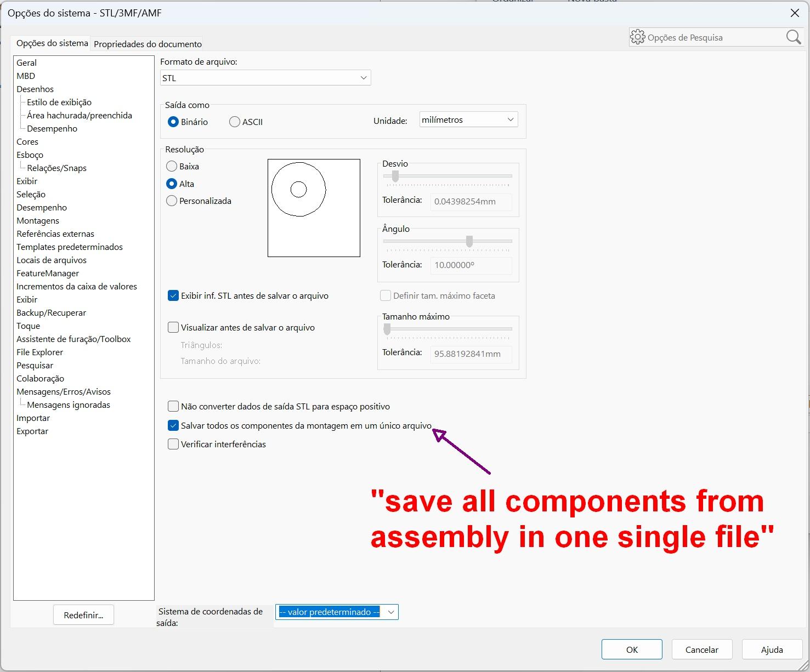Close the Opções do sistema dialog
The height and width of the screenshot is (672, 810).
point(794,13)
